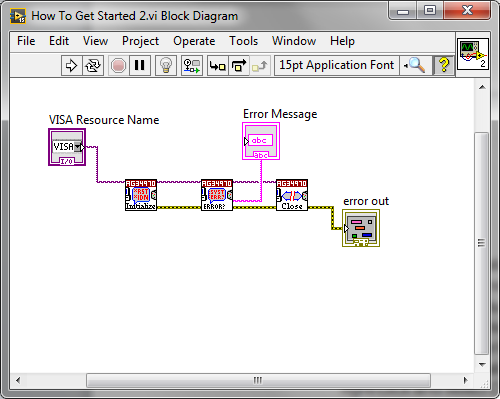Click the scroll right arrow

466,380
